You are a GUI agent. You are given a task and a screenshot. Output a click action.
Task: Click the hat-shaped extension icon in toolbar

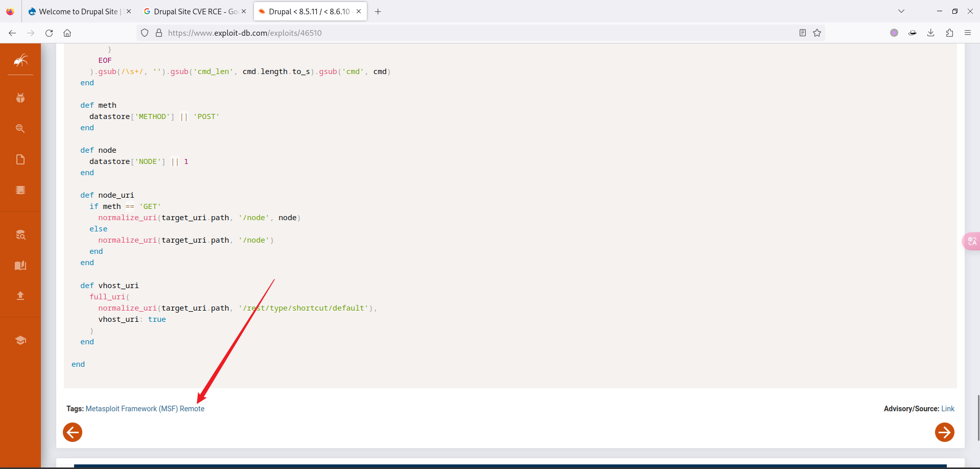tap(913, 33)
